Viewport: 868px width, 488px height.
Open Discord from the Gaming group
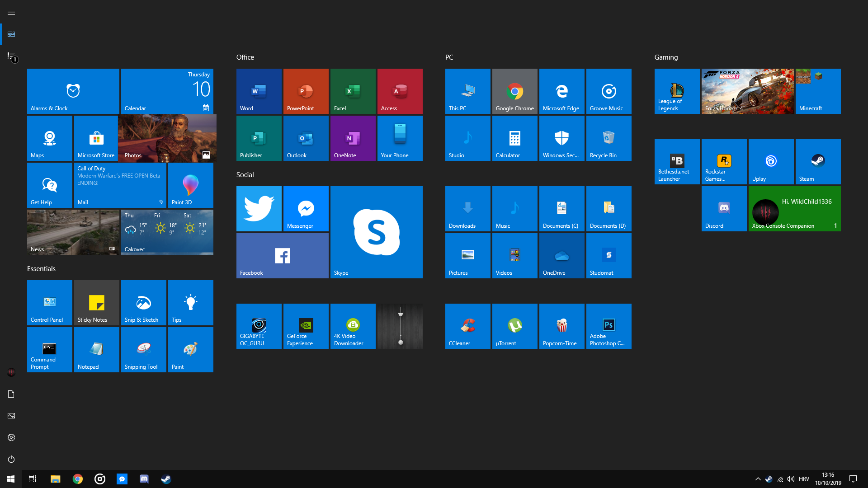click(723, 208)
